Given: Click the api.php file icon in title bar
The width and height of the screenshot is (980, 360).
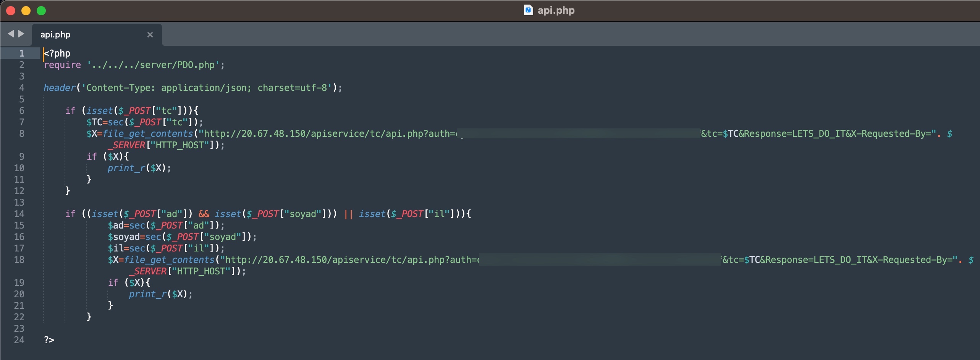Looking at the screenshot, I should coord(528,10).
